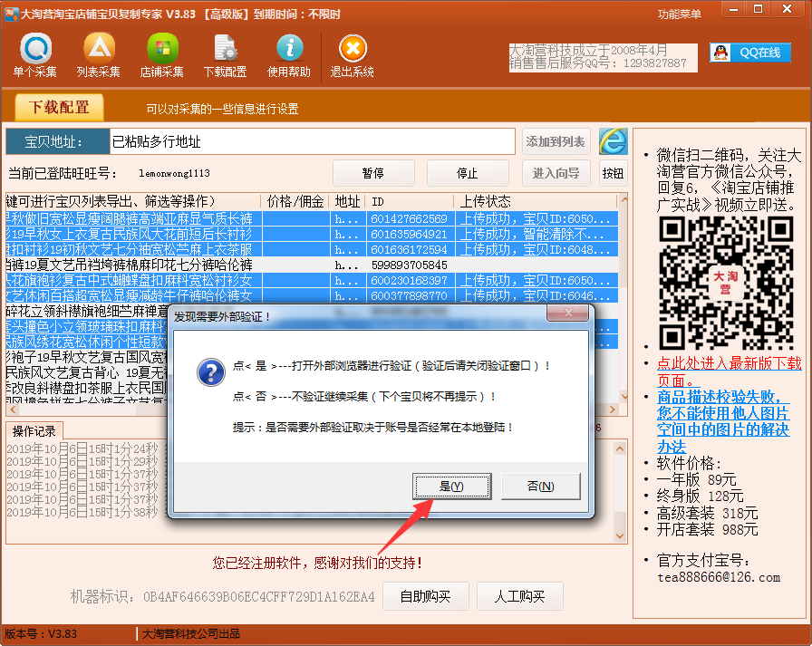
Task: Sort by 价格/佣金 column header
Action: 295,201
